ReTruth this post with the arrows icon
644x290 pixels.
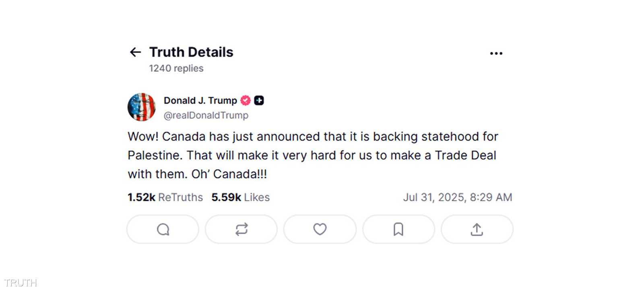(x=241, y=229)
